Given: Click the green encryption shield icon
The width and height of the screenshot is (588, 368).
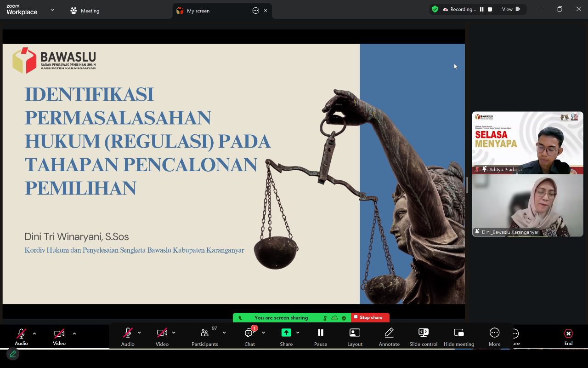Looking at the screenshot, I should click(x=435, y=9).
